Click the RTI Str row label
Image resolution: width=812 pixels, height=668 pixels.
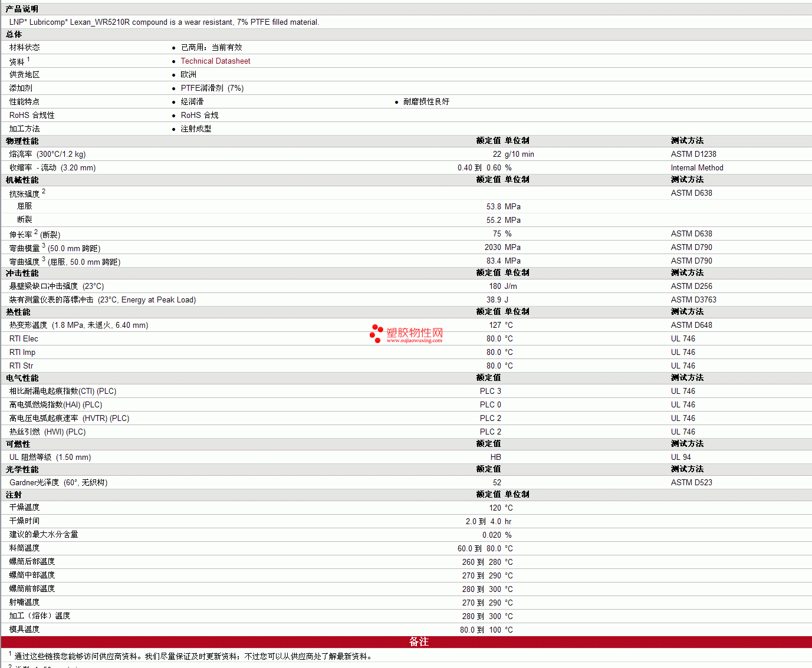(21, 366)
